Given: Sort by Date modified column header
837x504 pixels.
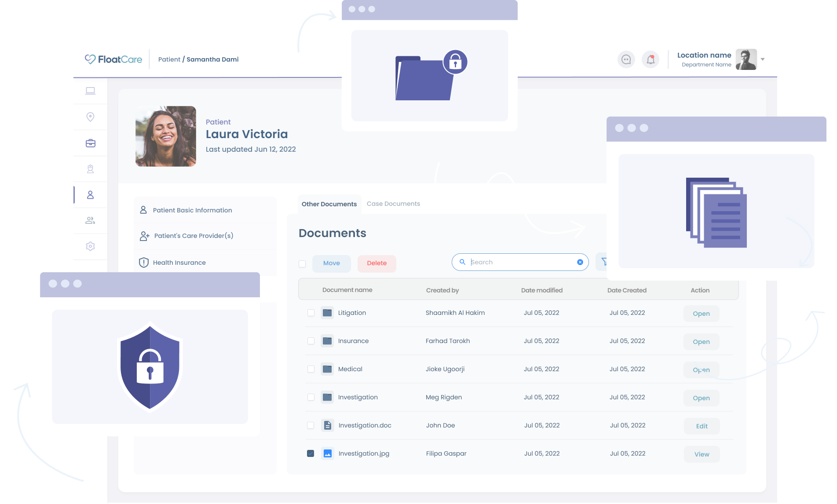Looking at the screenshot, I should (x=541, y=290).
